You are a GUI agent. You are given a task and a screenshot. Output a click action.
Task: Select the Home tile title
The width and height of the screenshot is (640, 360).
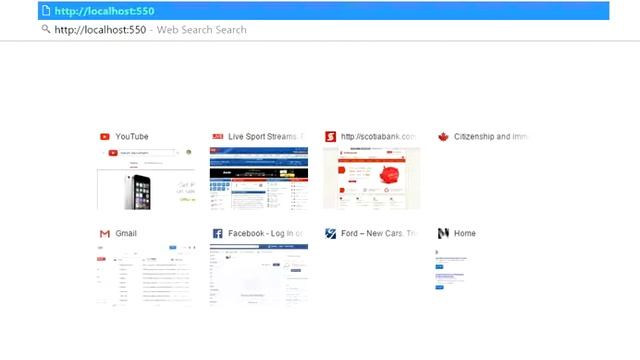click(x=465, y=233)
